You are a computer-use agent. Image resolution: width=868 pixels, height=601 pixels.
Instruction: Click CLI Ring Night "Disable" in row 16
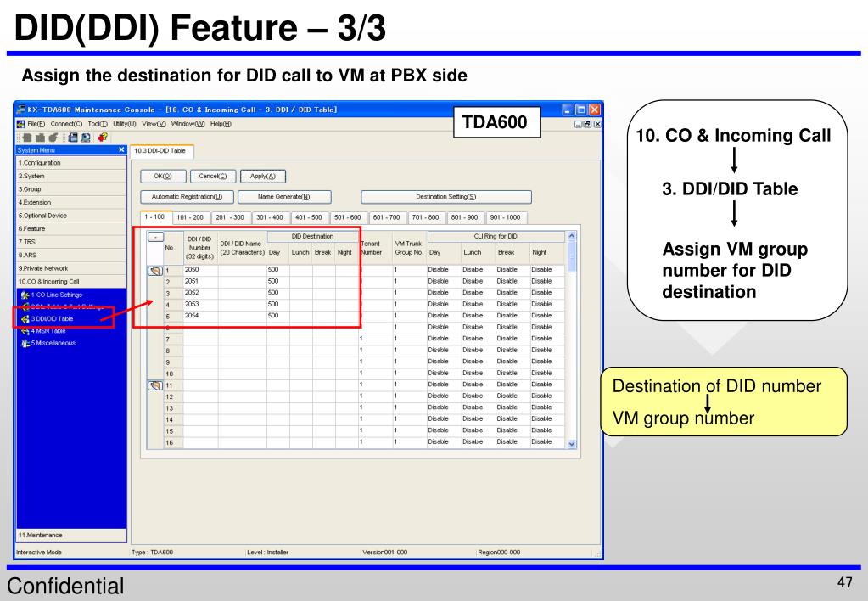547,442
